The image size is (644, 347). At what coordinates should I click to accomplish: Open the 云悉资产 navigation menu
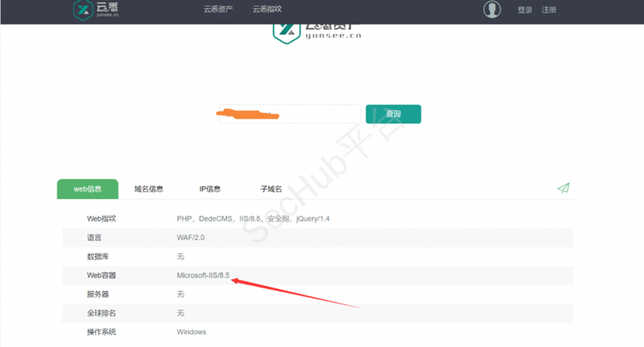point(218,10)
